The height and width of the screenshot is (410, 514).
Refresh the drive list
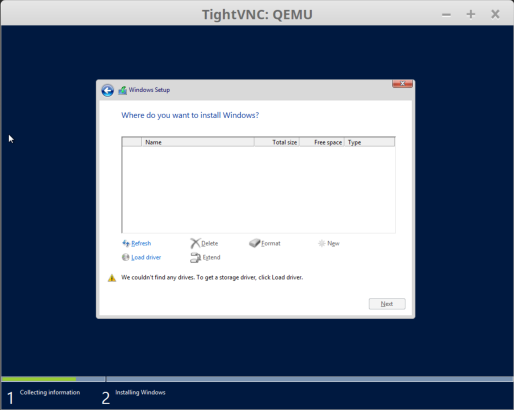pyautogui.click(x=141, y=243)
